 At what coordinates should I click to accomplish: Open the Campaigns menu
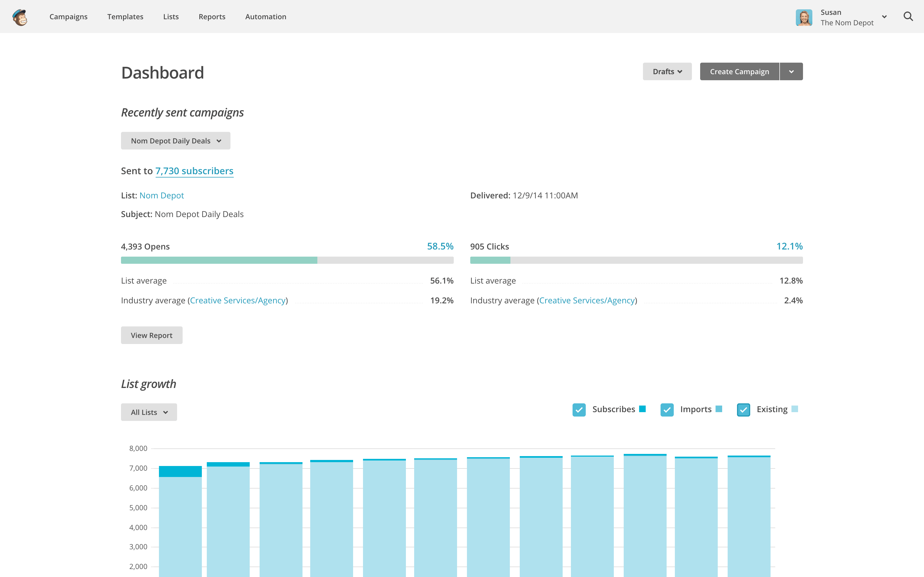[68, 15]
